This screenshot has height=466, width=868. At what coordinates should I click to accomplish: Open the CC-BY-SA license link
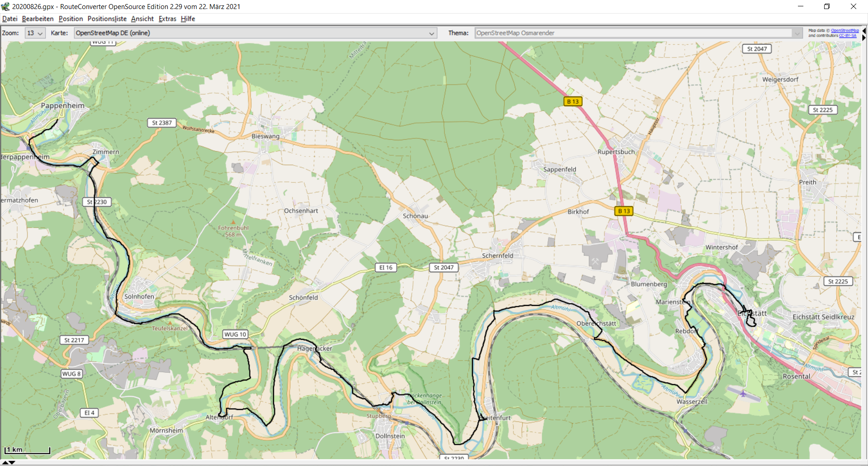(x=847, y=36)
